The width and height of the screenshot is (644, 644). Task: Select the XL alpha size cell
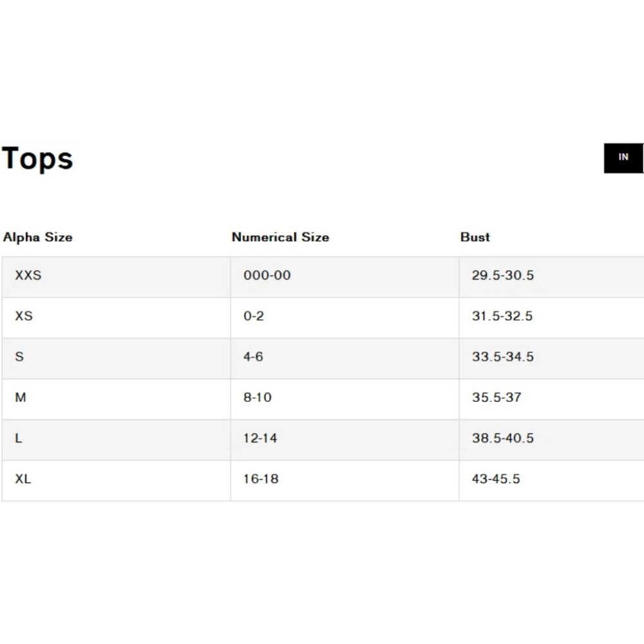tap(116, 480)
